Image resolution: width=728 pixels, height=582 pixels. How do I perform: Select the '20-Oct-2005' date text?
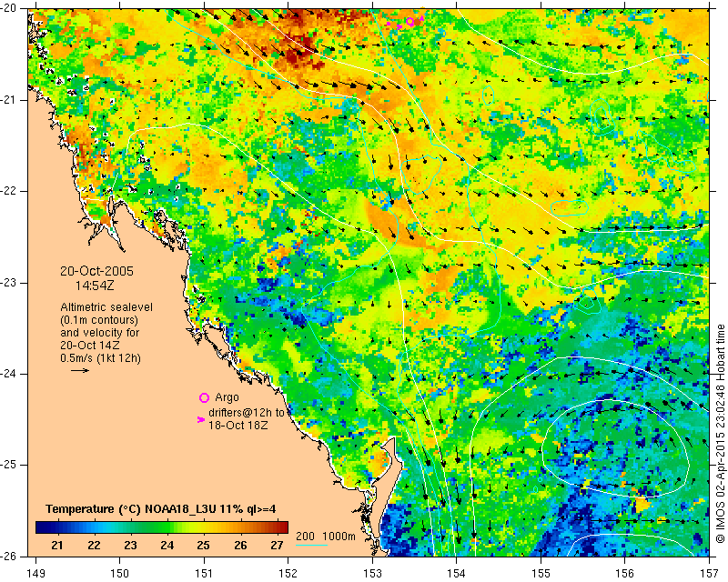[97, 271]
